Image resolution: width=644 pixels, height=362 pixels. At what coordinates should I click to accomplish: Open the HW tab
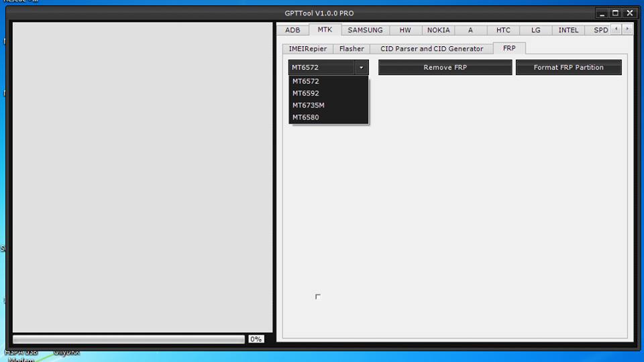405,30
